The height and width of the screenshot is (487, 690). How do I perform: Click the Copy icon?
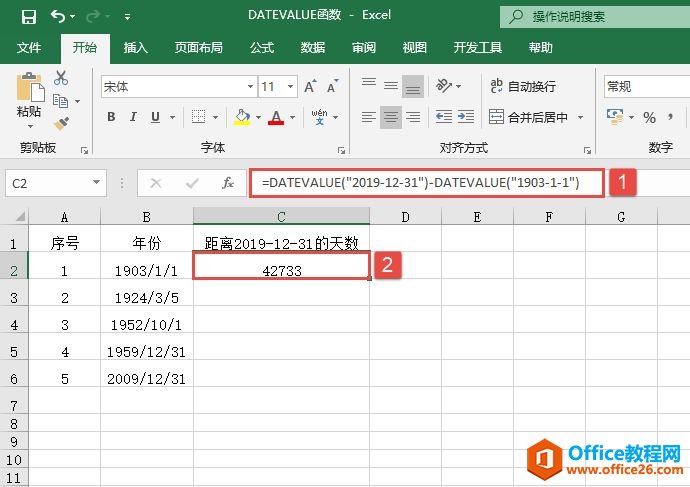(60, 101)
